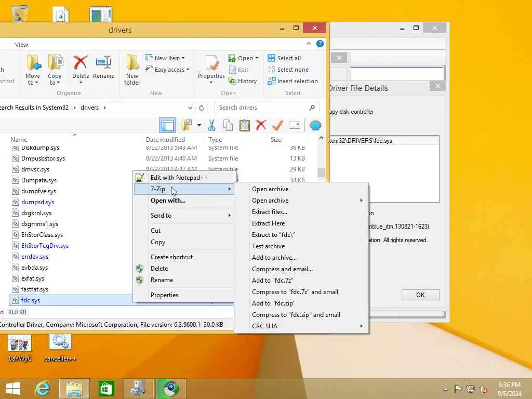This screenshot has height=399, width=532.
Task: Click the Rename ribbon icon
Action: (103, 67)
